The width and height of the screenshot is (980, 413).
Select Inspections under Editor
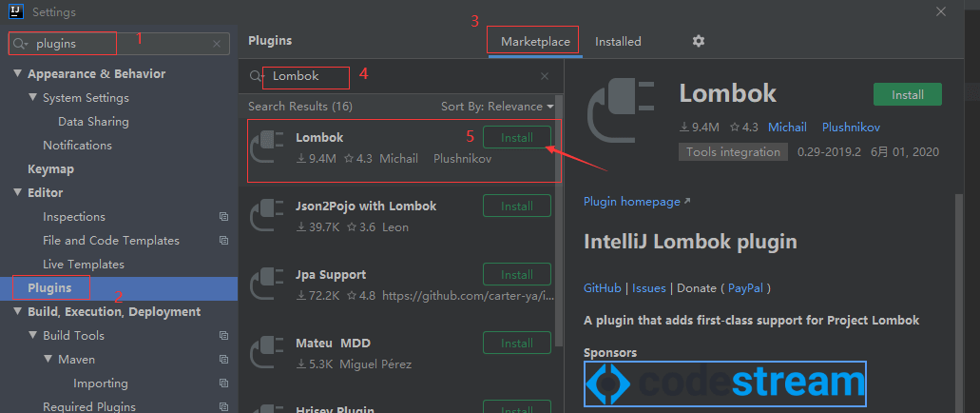[x=74, y=217]
